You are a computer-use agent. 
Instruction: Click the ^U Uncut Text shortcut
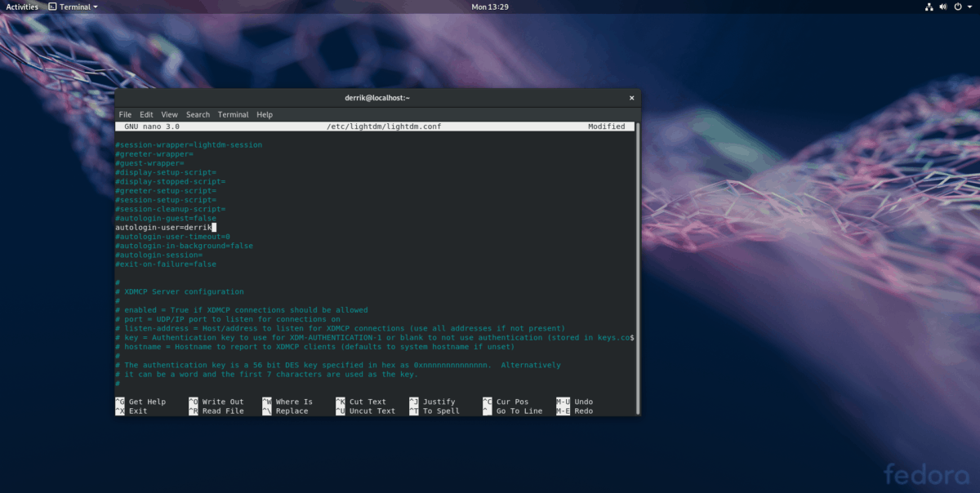(x=366, y=411)
